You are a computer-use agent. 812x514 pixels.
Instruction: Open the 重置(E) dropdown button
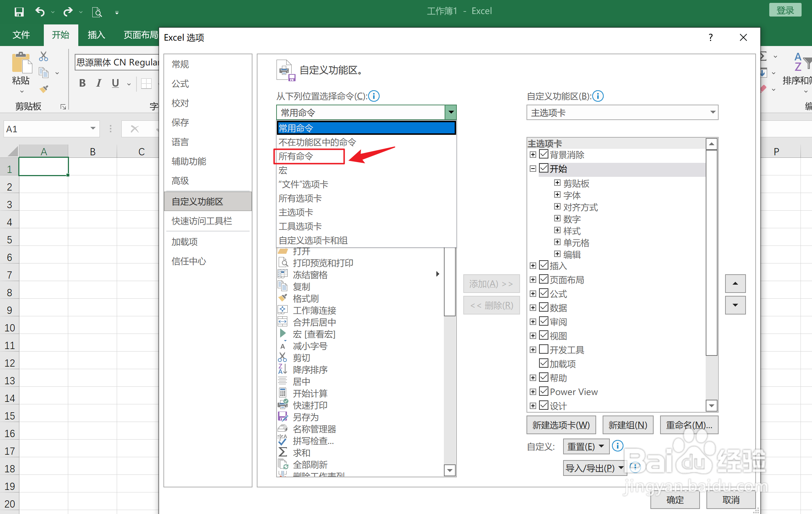585,446
